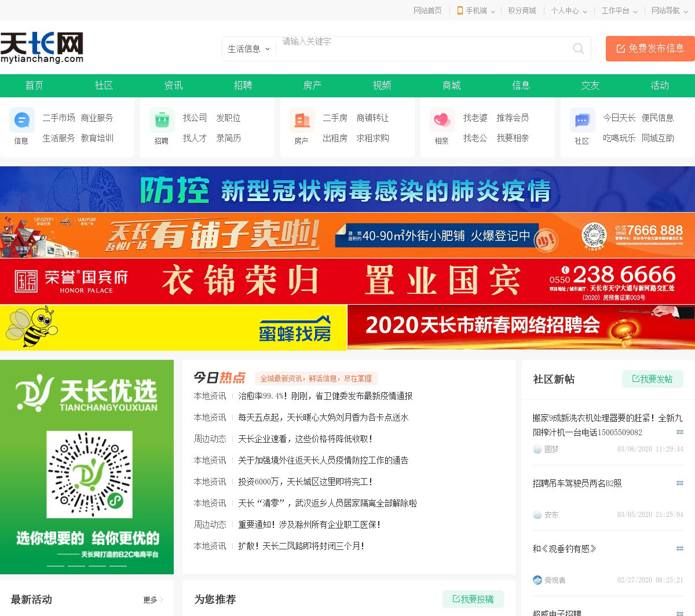Open 录简历 link

point(228,138)
